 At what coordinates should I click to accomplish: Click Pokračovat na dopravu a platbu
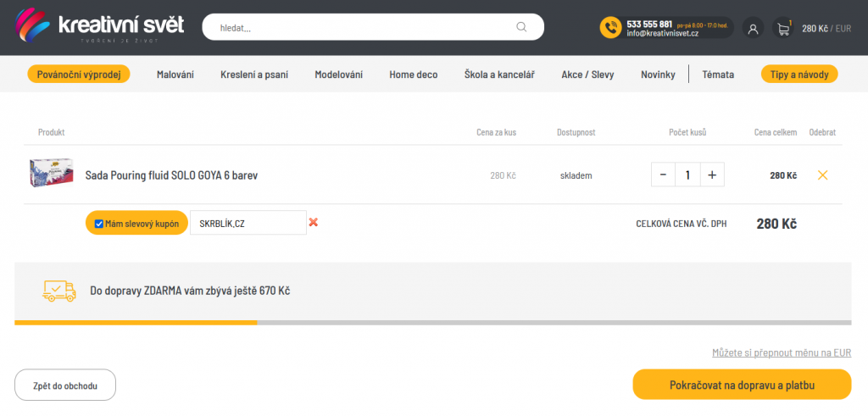742,385
